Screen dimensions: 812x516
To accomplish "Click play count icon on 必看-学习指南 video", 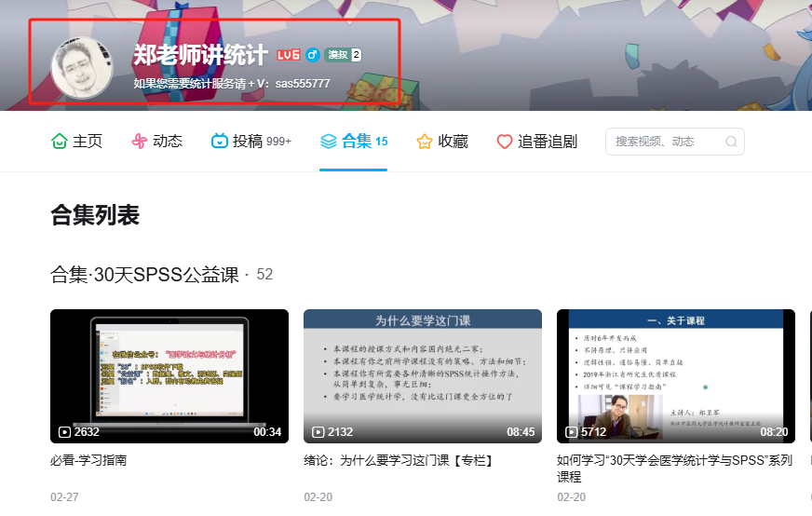I will (64, 432).
